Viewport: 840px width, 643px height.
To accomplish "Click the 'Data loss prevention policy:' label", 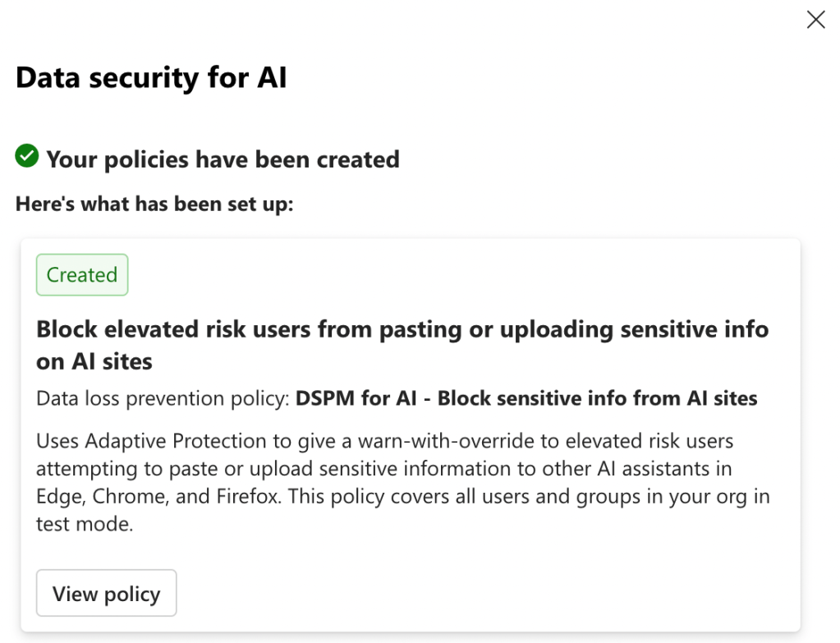I will pyautogui.click(x=163, y=399).
